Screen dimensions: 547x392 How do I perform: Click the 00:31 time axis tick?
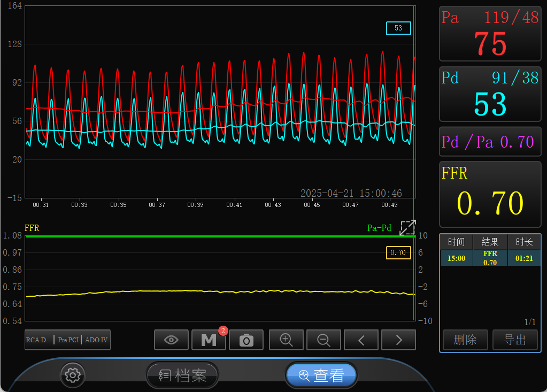click(41, 205)
